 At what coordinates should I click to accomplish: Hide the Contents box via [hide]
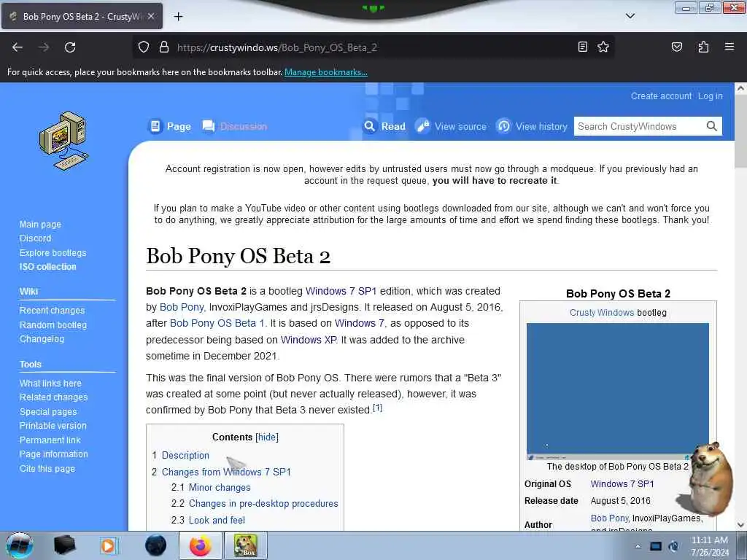tap(267, 437)
